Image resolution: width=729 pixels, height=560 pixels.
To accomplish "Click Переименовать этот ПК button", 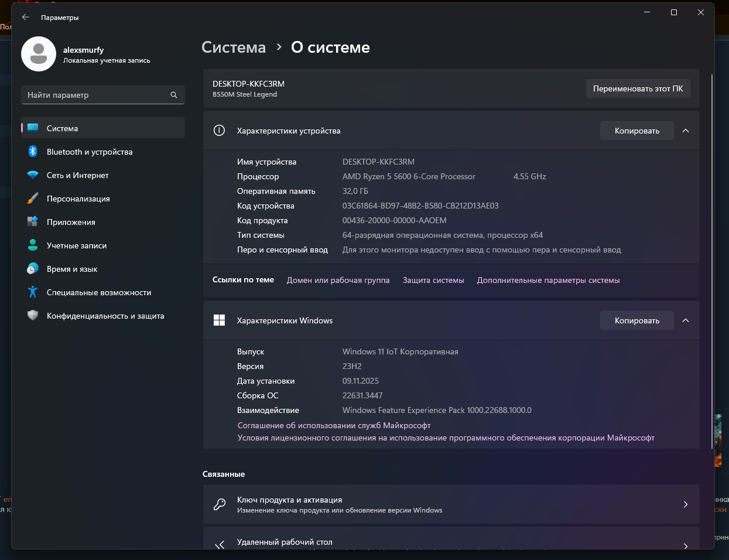I will 638,88.
